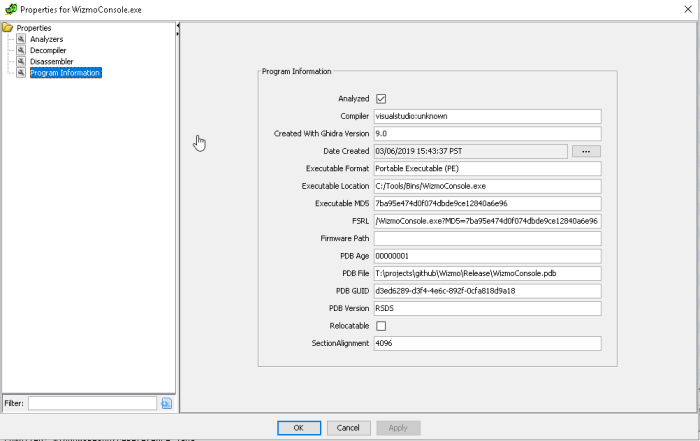
Task: Select Program Information tree node
Action: point(66,73)
